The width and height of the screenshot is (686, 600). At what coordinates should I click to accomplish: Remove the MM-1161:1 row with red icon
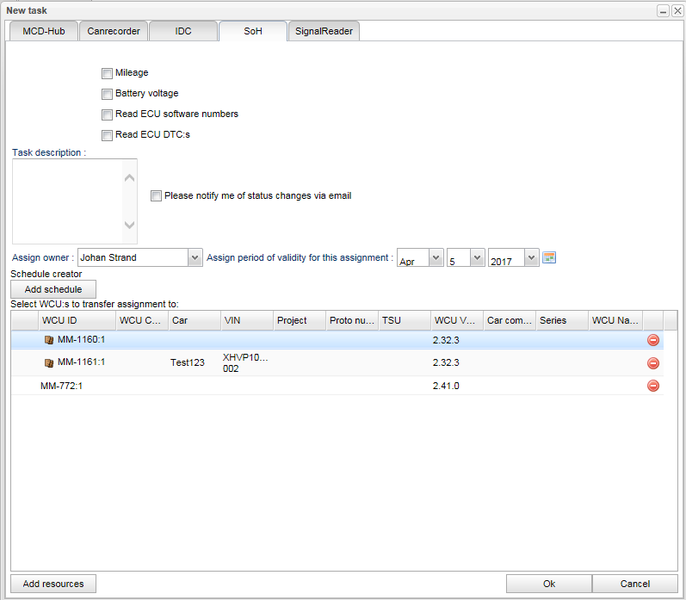[653, 362]
